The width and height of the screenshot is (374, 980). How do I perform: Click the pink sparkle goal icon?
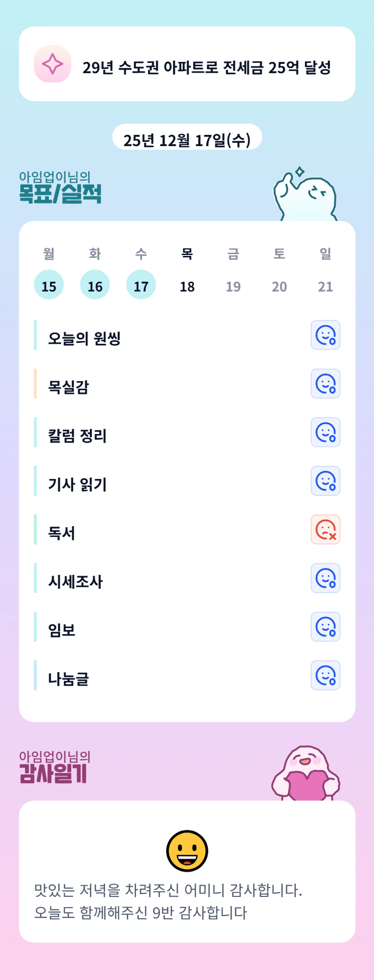point(52,64)
